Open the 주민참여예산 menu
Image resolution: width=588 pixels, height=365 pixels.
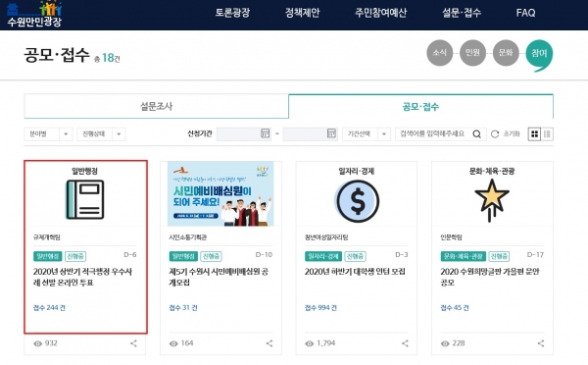[380, 13]
